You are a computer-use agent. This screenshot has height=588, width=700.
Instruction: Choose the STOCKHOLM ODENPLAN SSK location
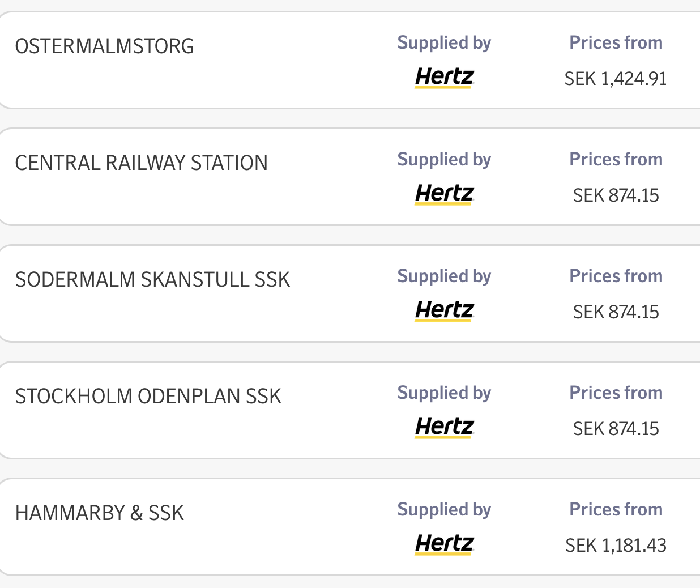point(148,396)
